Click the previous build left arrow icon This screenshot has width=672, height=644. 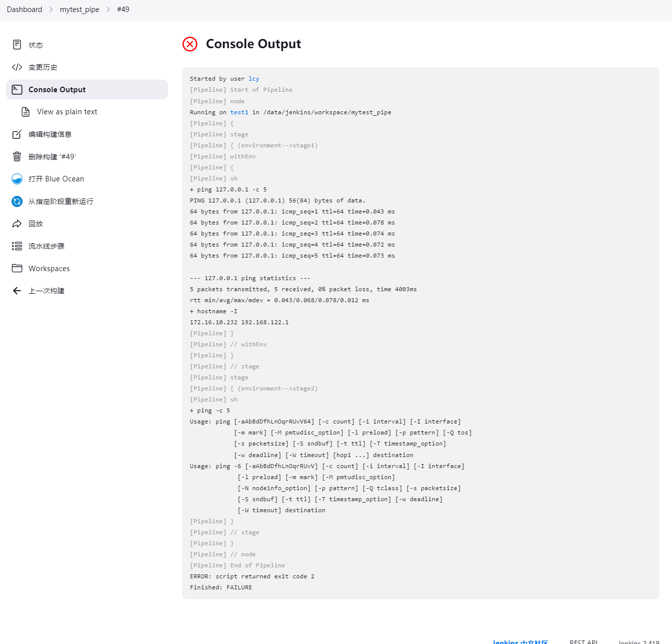point(17,291)
